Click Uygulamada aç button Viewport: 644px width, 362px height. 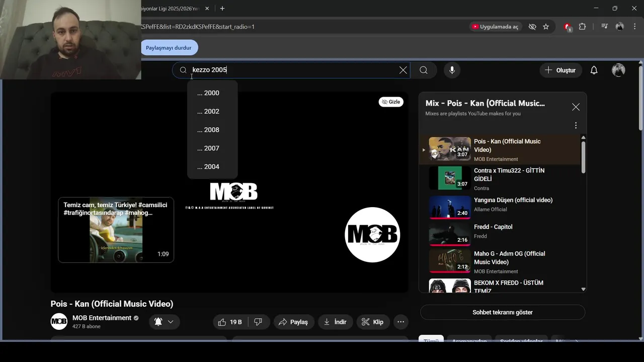(495, 27)
